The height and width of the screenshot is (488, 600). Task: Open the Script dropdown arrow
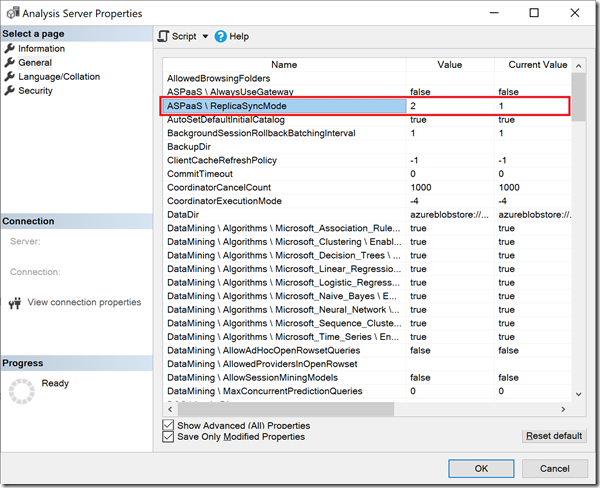click(x=205, y=36)
